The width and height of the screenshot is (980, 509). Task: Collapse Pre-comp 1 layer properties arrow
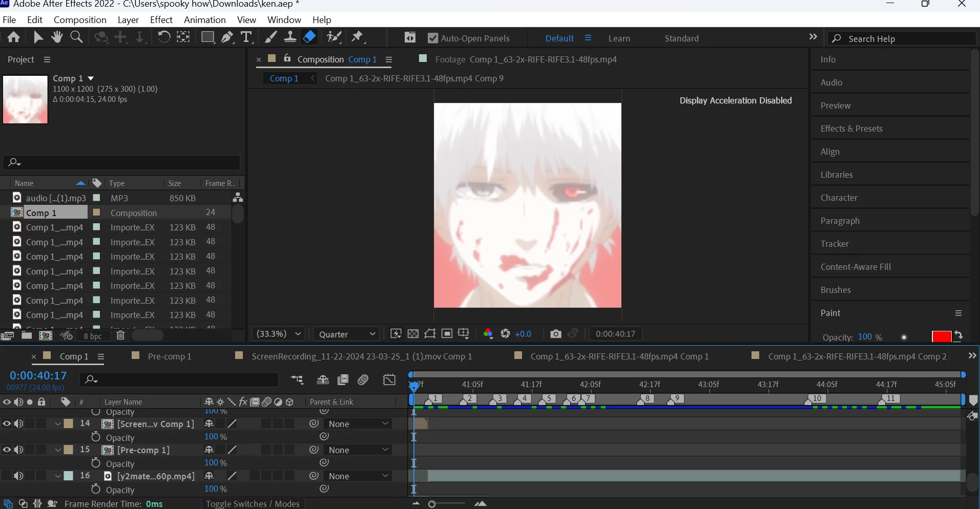(58, 450)
